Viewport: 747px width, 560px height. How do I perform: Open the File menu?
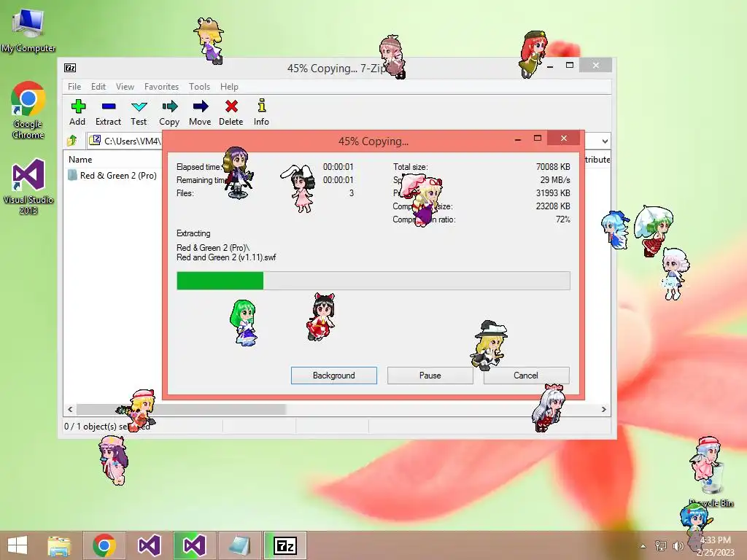coord(74,87)
